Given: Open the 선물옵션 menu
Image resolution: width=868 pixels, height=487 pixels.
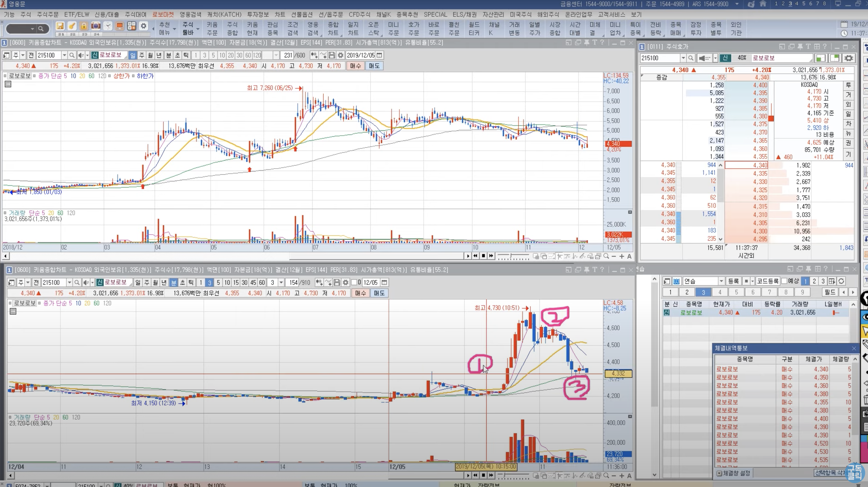Looking at the screenshot, I should [301, 14].
